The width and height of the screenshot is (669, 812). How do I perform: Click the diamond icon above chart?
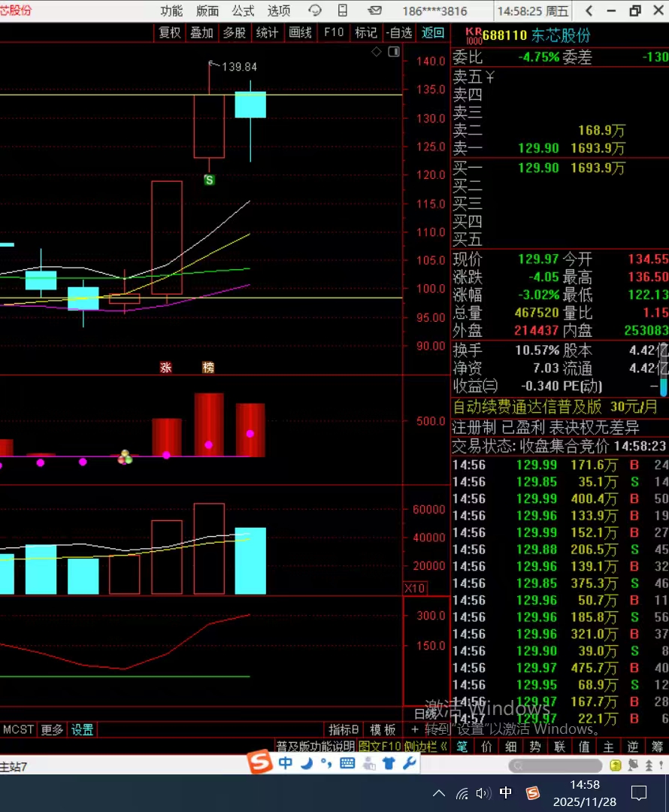(377, 51)
